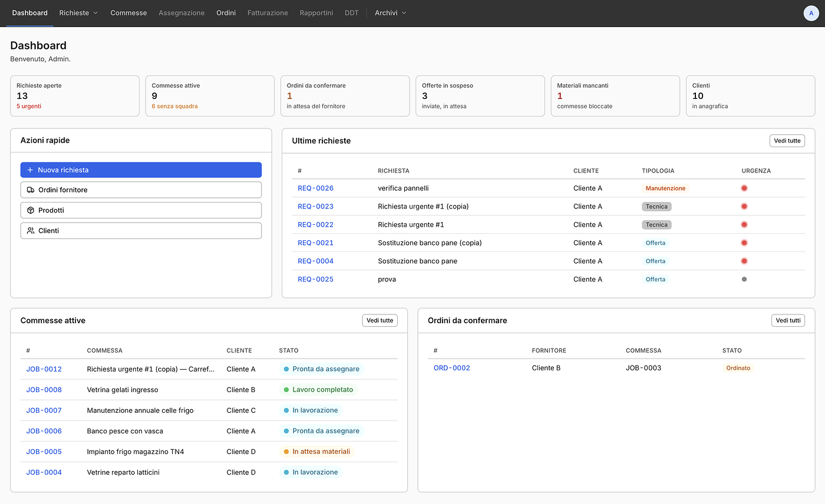
Task: Expand the Richieste menu chevron
Action: point(95,13)
